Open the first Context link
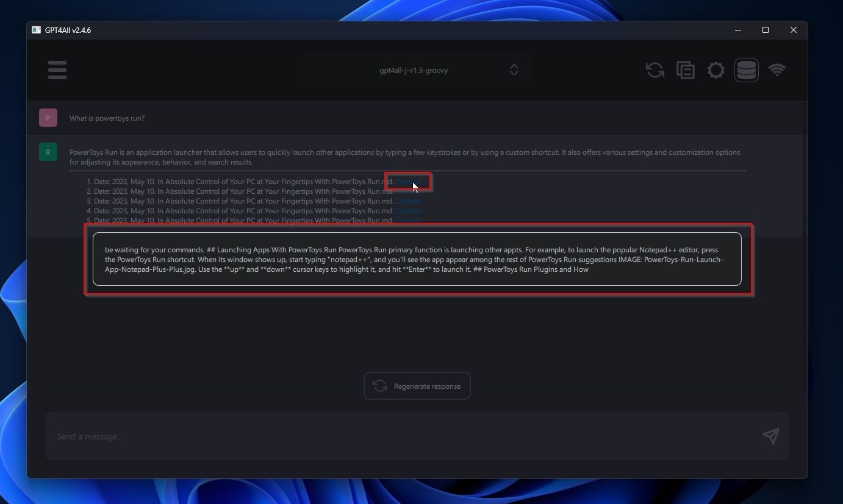Viewport: 843px width, 504px height. tap(407, 181)
